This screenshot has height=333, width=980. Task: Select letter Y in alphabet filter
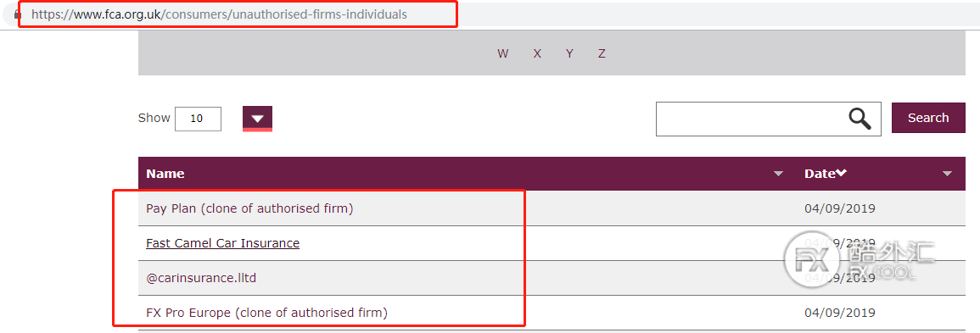569,53
